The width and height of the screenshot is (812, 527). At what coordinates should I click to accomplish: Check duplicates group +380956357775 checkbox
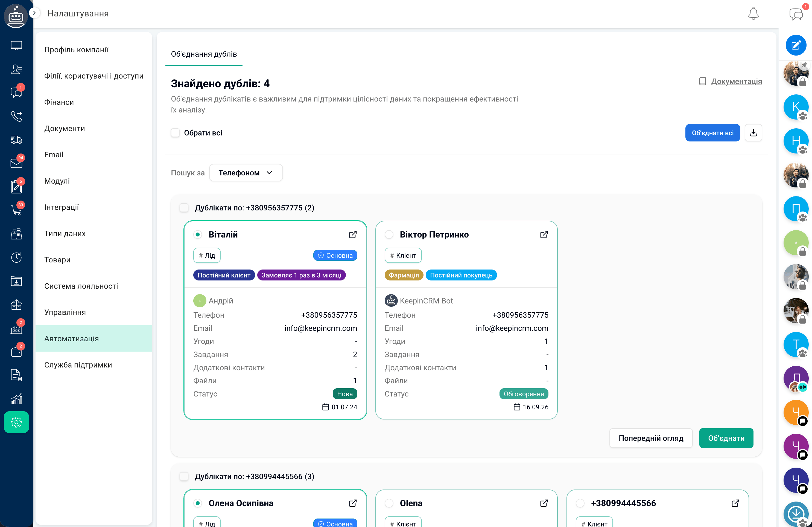pyautogui.click(x=184, y=208)
